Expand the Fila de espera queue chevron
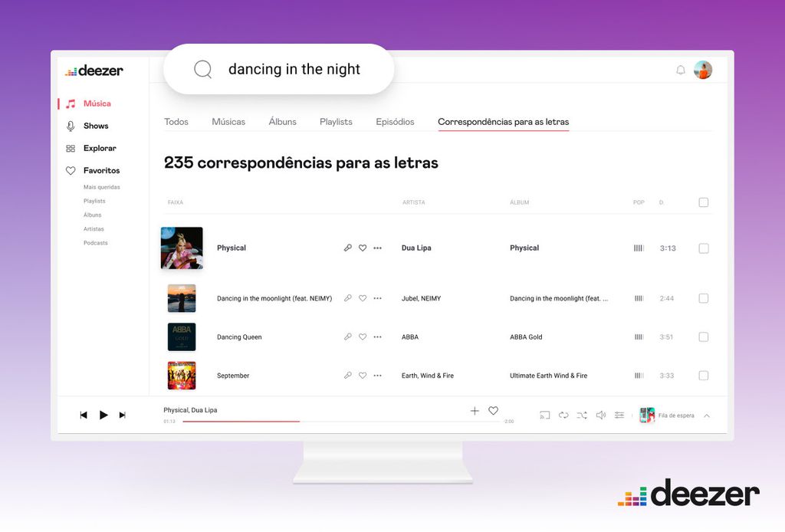Screen dimensions: 785x532 pyautogui.click(x=706, y=415)
